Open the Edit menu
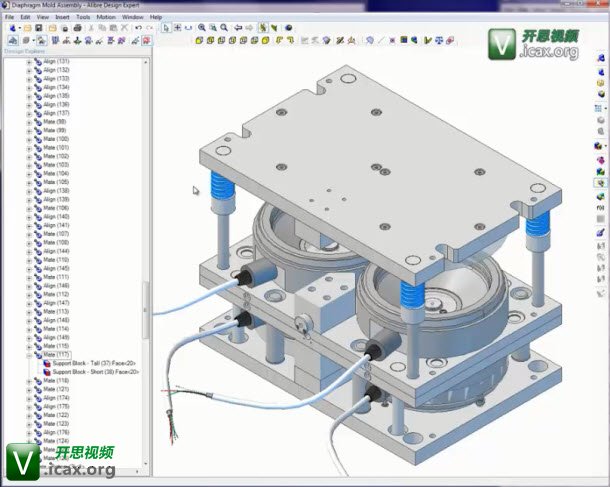 25,17
